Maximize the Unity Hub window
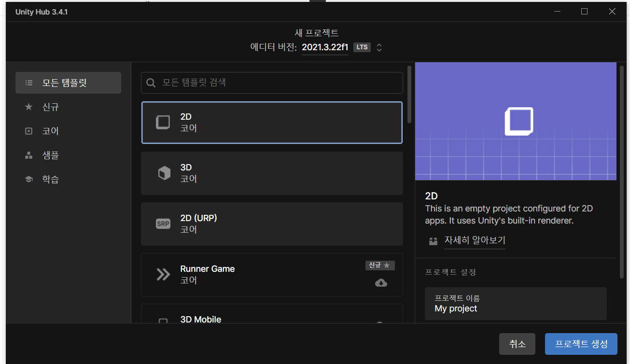 (584, 12)
